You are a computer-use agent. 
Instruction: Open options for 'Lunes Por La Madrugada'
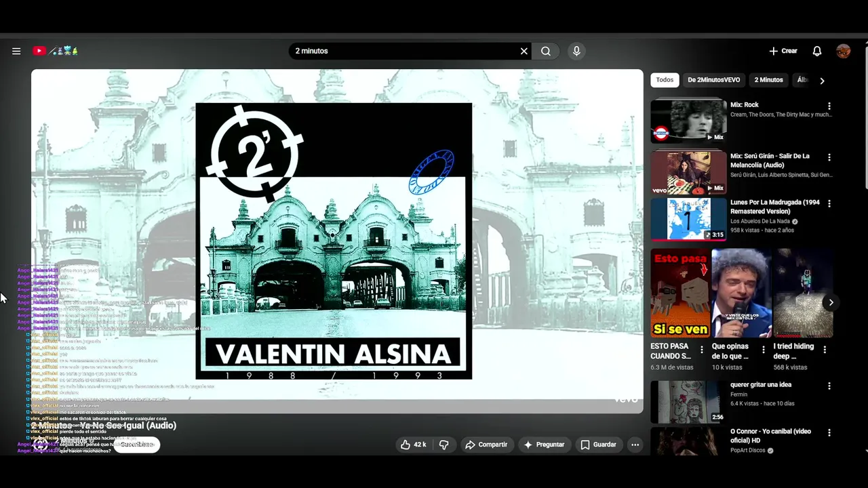coord(829,203)
